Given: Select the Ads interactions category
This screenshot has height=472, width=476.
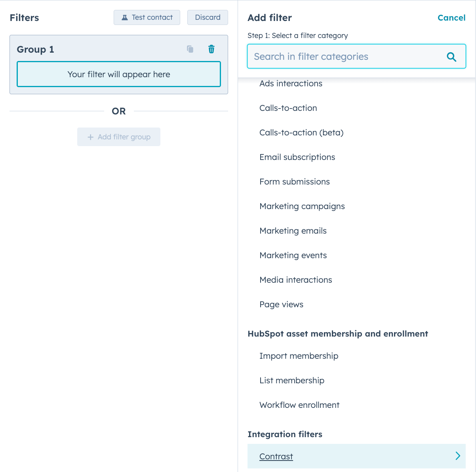Looking at the screenshot, I should pos(291,84).
